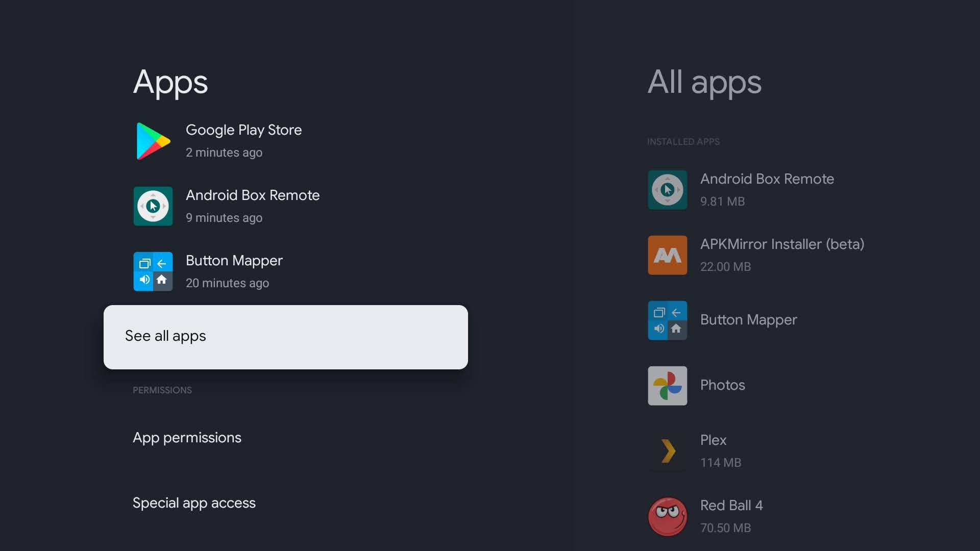Click the Android Box Remote entry sized 9.81 MB

(767, 190)
